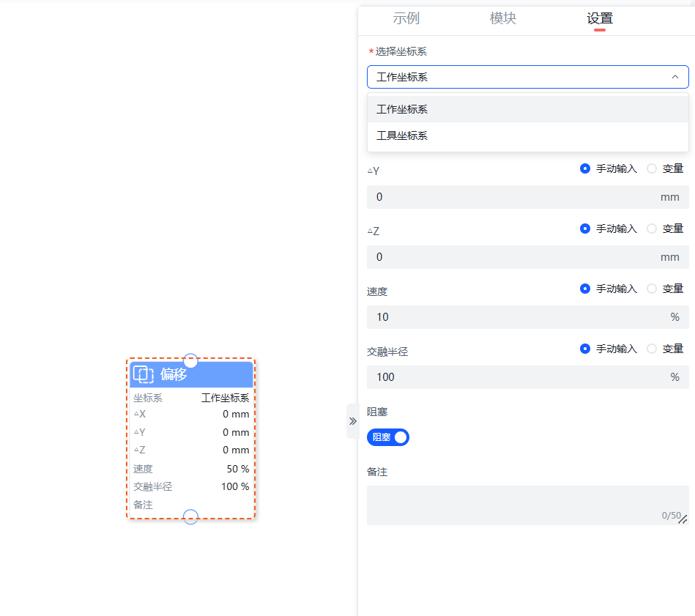This screenshot has width=695, height=616.
Task: Click the 速度 value input field
Action: pos(513,317)
